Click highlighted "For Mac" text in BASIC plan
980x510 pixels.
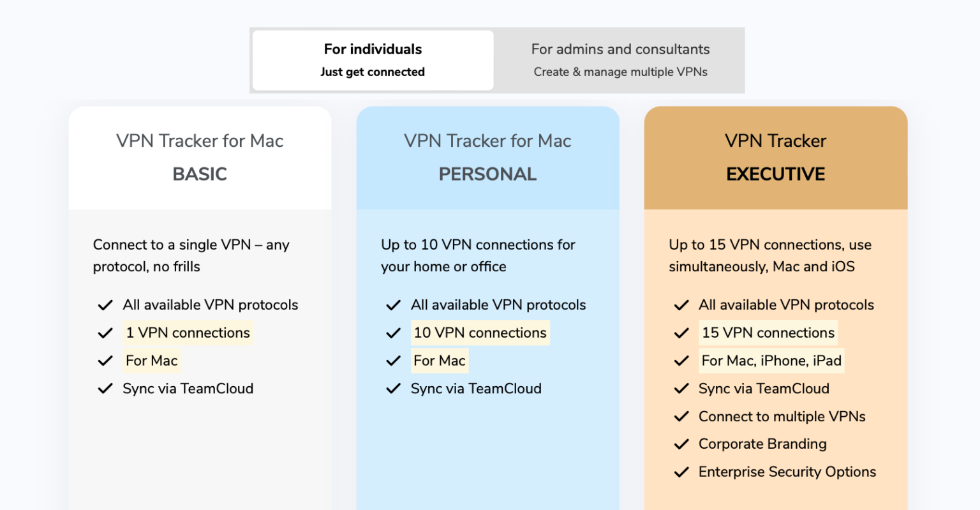(151, 361)
